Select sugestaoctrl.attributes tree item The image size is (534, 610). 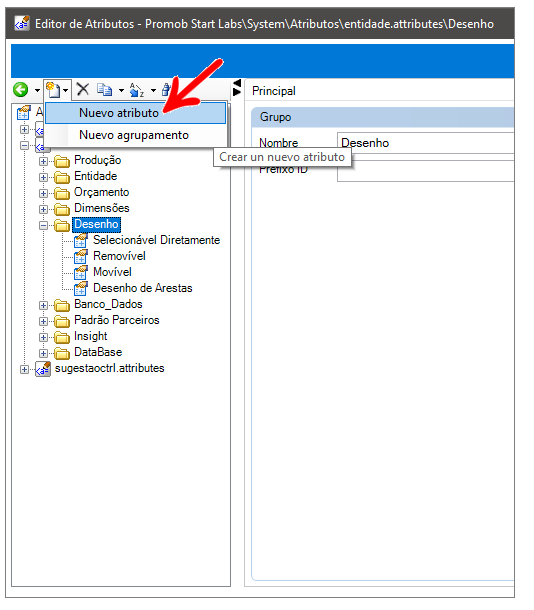point(110,368)
